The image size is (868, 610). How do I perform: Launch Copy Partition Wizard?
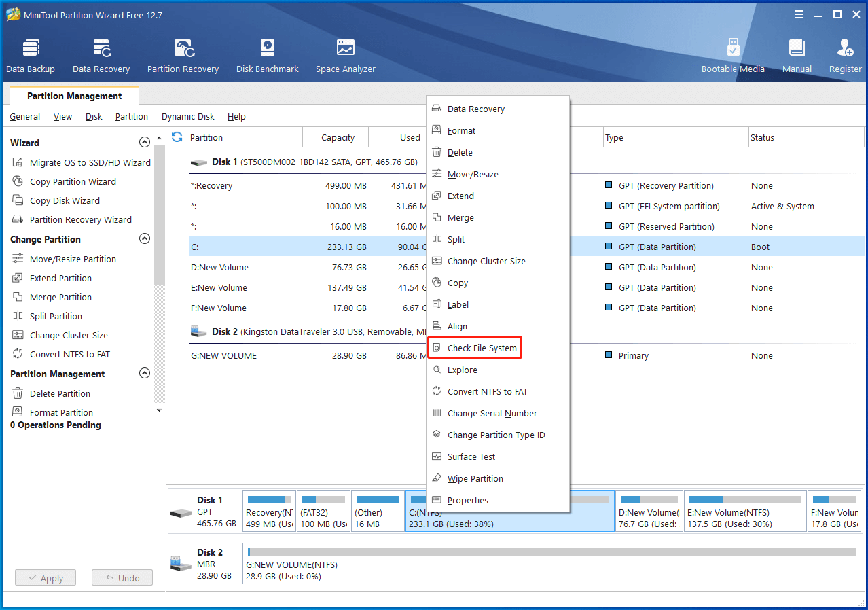(x=64, y=181)
